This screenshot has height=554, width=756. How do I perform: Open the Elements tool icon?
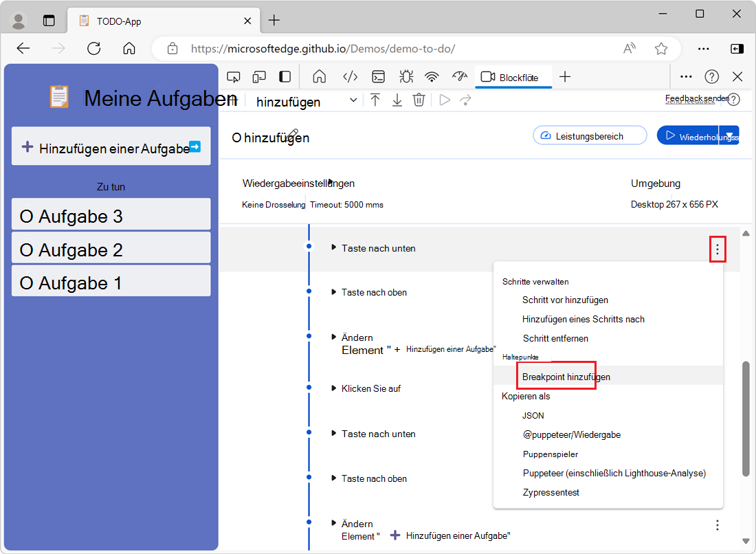click(x=350, y=77)
